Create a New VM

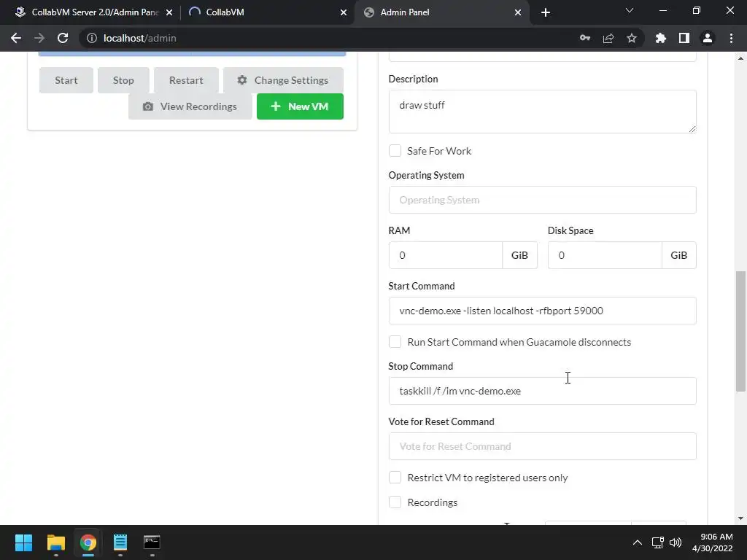point(300,106)
